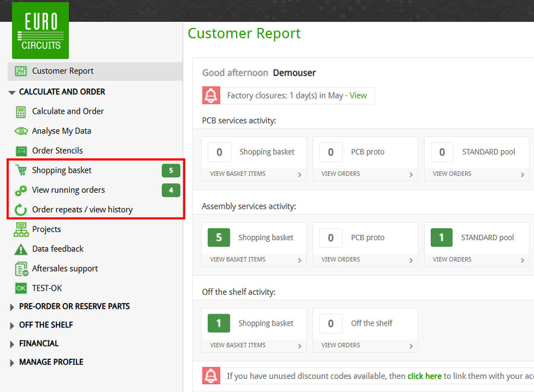The width and height of the screenshot is (534, 392).
Task: Open Customer Report chart icon in sidebar
Action: [21, 71]
